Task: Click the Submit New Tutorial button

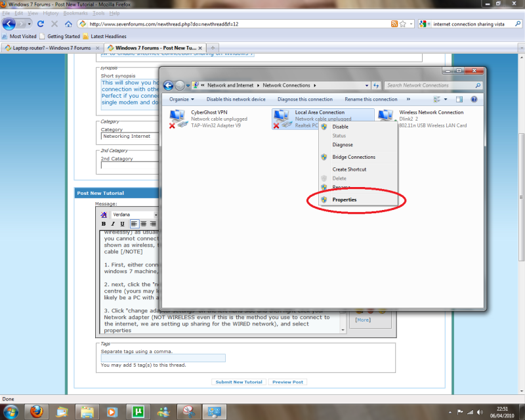Action: (x=239, y=382)
